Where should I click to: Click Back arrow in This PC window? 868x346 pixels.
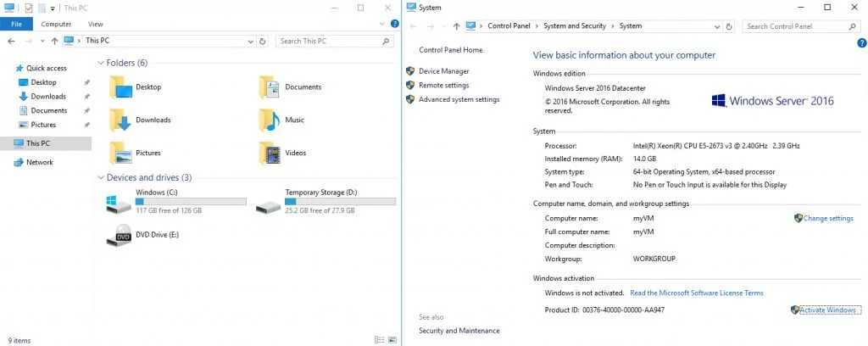[11, 41]
